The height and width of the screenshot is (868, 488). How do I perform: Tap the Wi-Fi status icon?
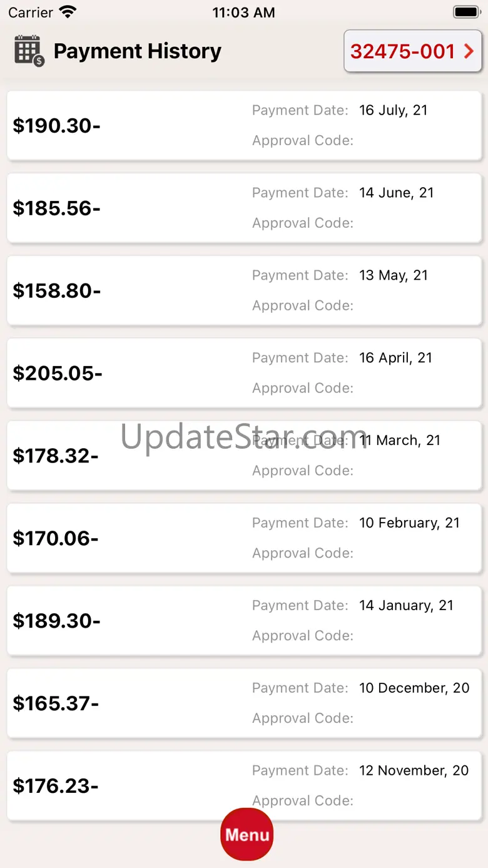(x=68, y=12)
